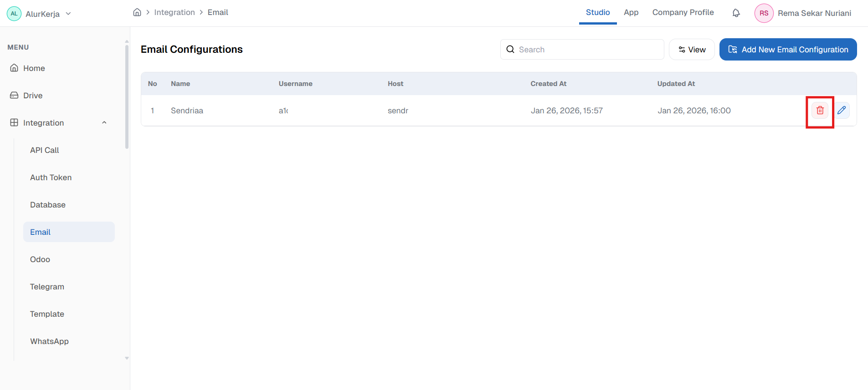This screenshot has height=390, width=868.
Task: Click the Created At column header
Action: pos(549,84)
